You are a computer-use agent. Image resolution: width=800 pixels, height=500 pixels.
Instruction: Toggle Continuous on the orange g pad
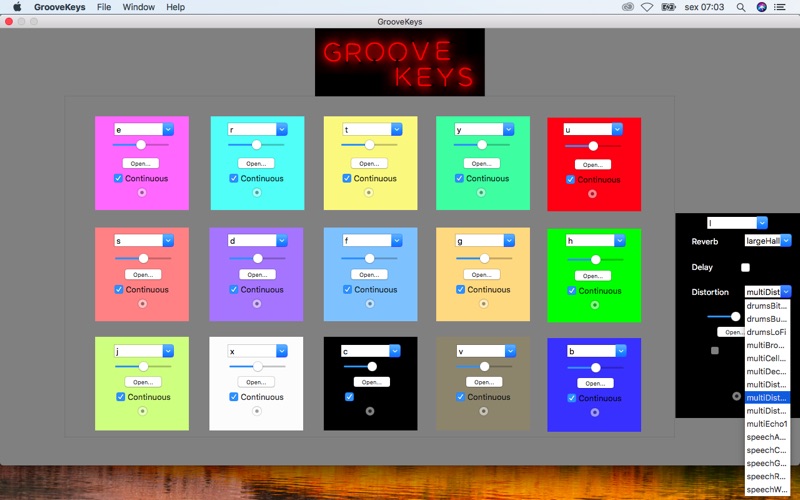(460, 289)
